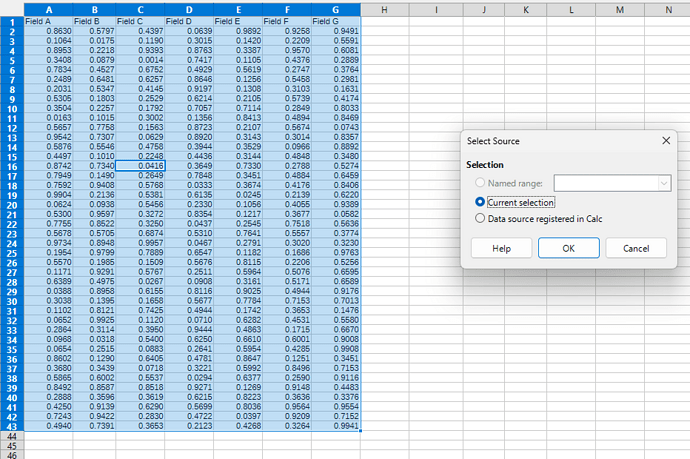
Task: Click the Field D header cell
Action: 189,21
